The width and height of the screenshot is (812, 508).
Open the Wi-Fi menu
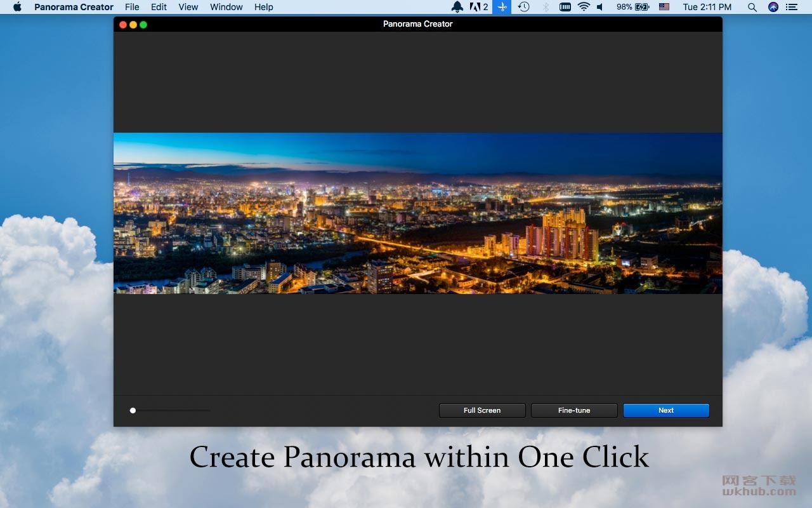584,7
